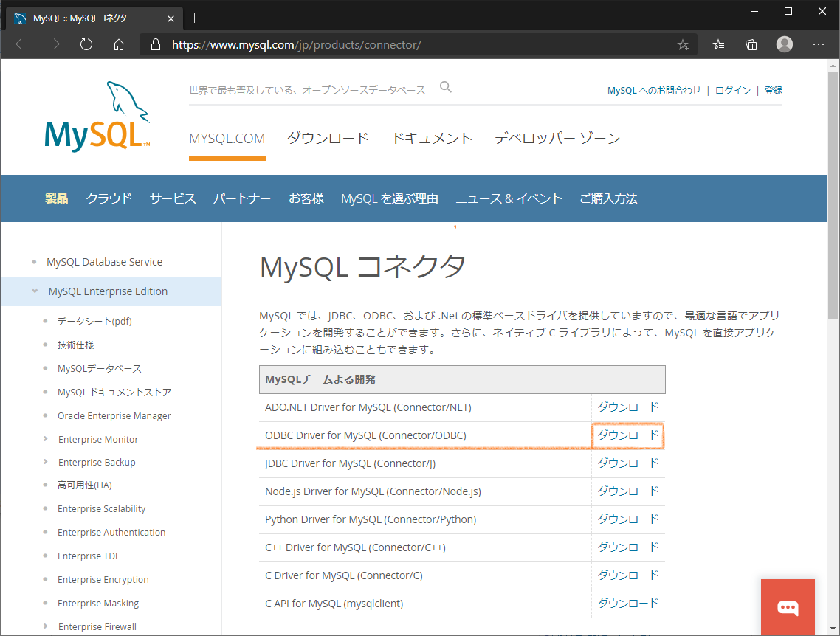Open 高可用性(HA) sidebar link

tap(85, 485)
